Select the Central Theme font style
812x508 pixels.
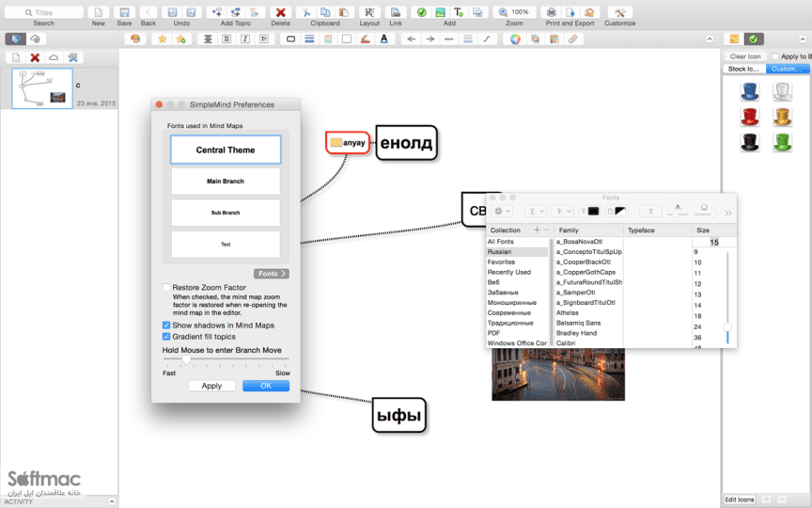tap(226, 150)
